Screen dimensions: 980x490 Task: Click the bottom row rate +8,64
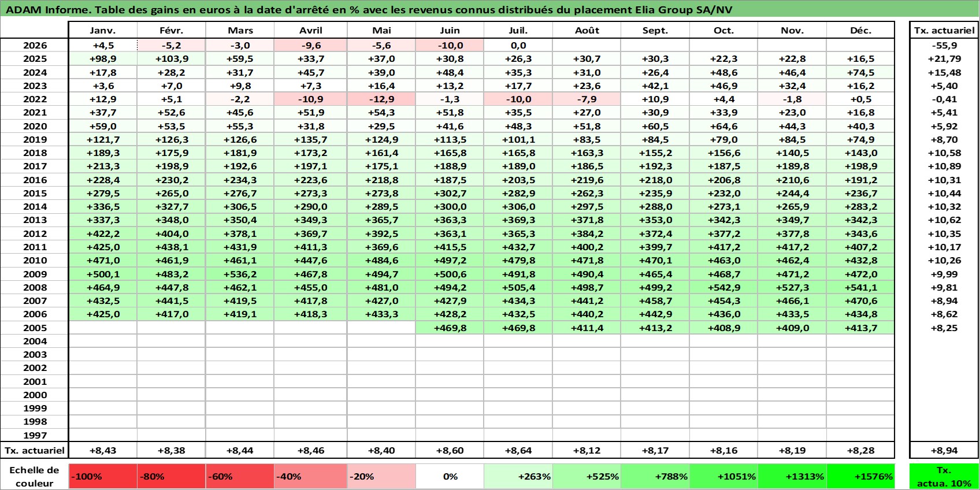tap(518, 451)
